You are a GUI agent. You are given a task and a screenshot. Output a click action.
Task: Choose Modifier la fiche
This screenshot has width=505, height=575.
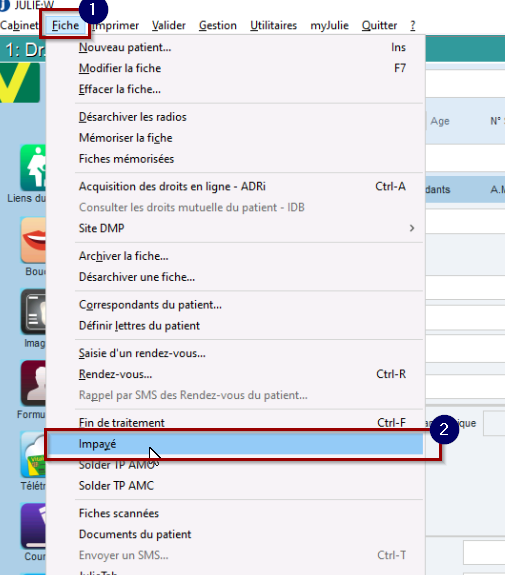tap(235, 68)
